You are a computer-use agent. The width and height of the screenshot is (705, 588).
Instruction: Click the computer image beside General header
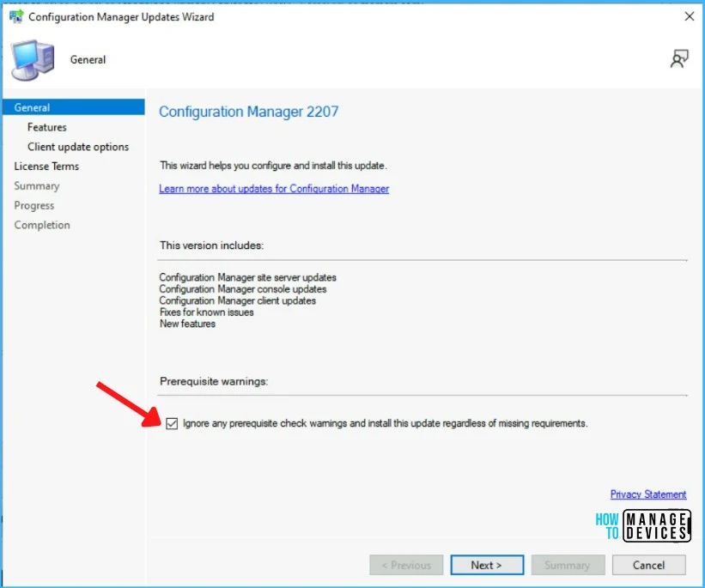click(x=33, y=60)
